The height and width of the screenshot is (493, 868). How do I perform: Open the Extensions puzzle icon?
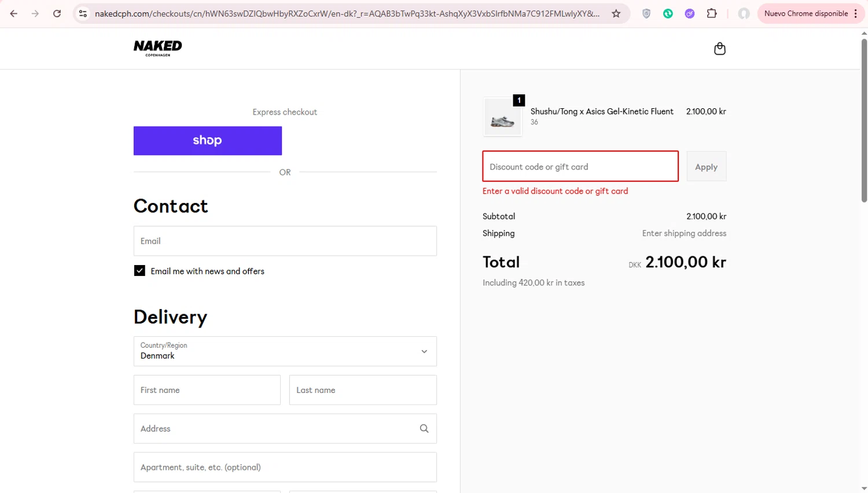[x=712, y=13]
